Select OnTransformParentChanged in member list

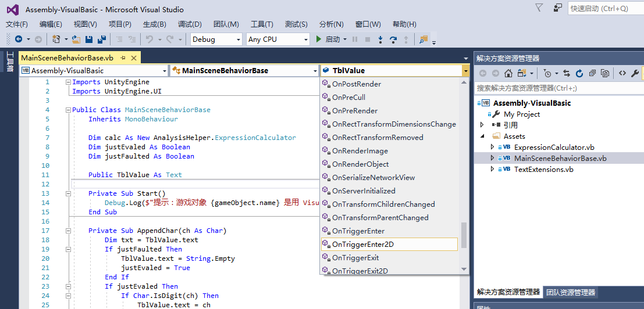coord(389,218)
